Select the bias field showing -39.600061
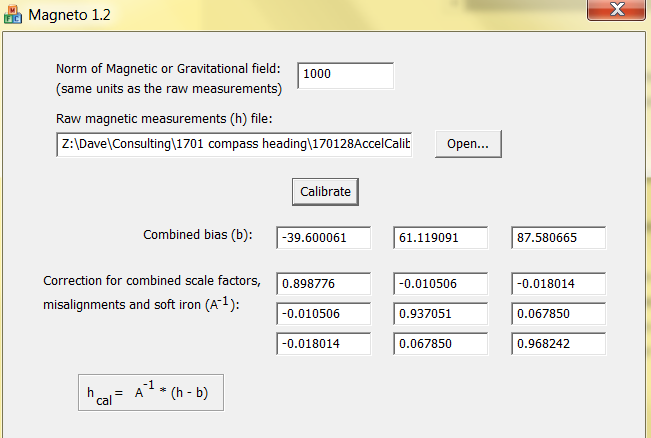The height and width of the screenshot is (438, 651). pos(323,238)
